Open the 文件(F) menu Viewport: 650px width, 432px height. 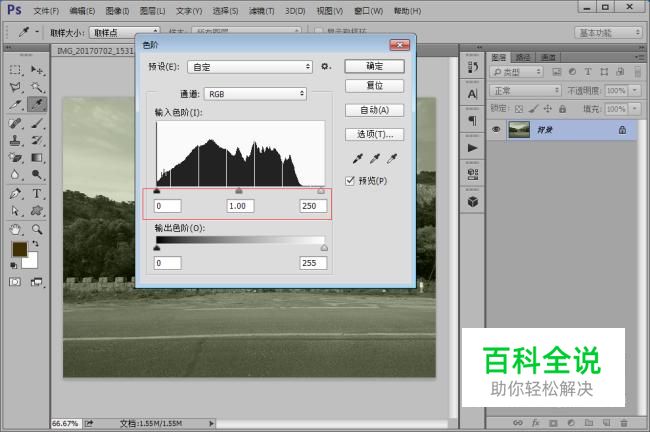(x=46, y=11)
